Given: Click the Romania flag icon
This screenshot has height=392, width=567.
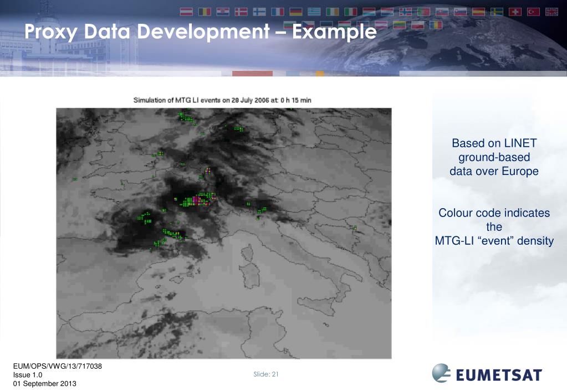Looking at the screenshot, I should [436, 25].
